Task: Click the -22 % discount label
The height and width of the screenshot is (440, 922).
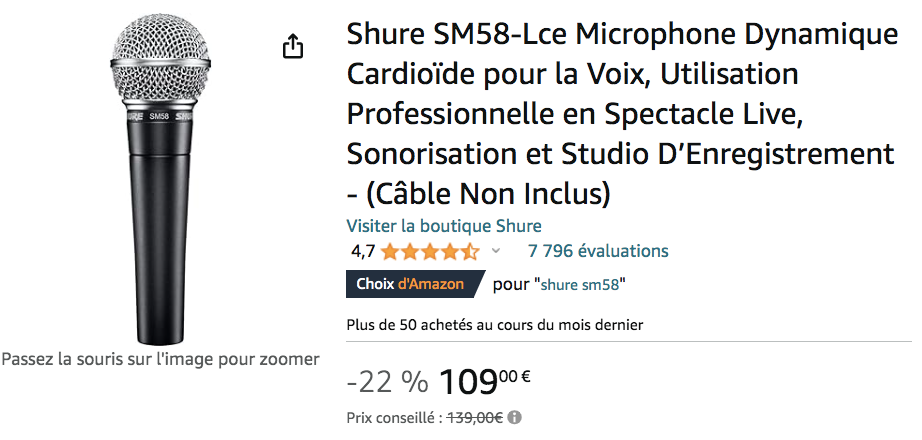Action: pyautogui.click(x=387, y=383)
